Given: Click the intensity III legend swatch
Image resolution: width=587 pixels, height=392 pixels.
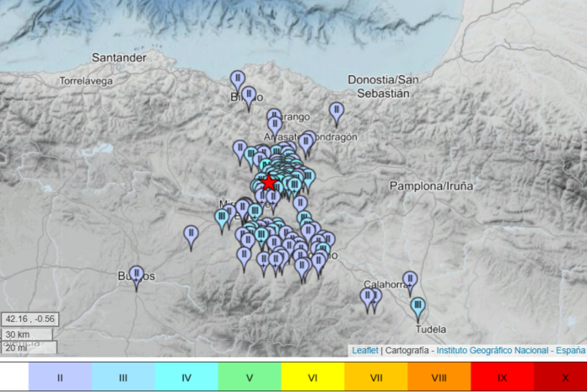Looking at the screenshot, I should point(123,378).
